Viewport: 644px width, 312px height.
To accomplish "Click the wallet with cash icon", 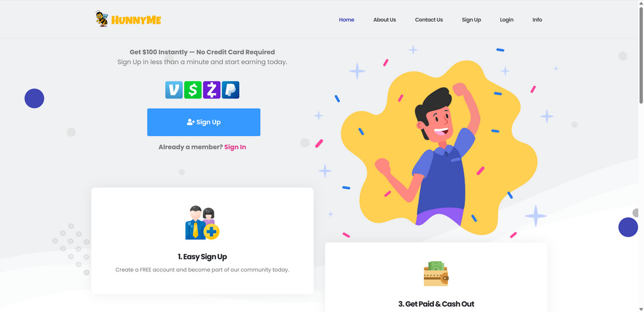I will click(436, 274).
